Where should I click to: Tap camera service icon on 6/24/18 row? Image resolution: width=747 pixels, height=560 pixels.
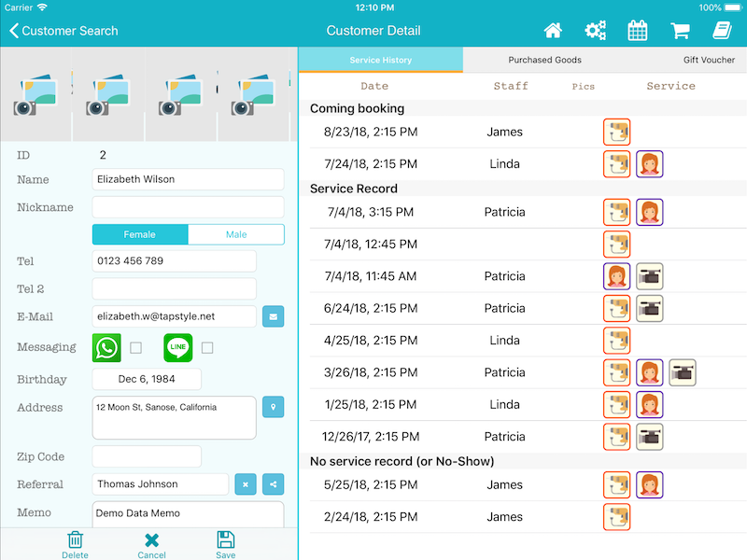click(x=650, y=308)
